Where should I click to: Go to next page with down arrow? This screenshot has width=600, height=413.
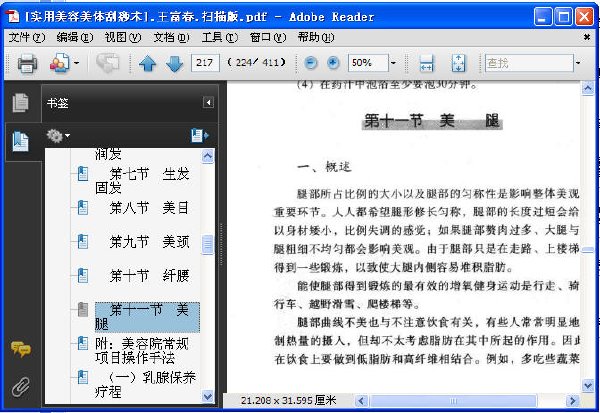(x=174, y=63)
